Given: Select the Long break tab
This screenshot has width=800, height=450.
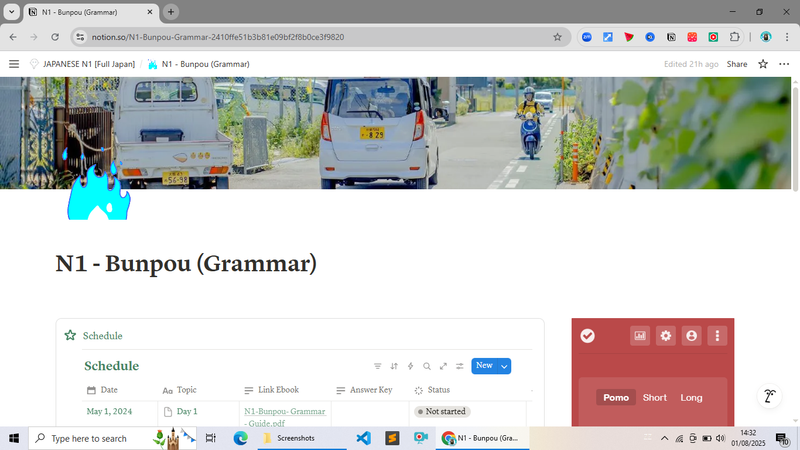Looking at the screenshot, I should 691,397.
